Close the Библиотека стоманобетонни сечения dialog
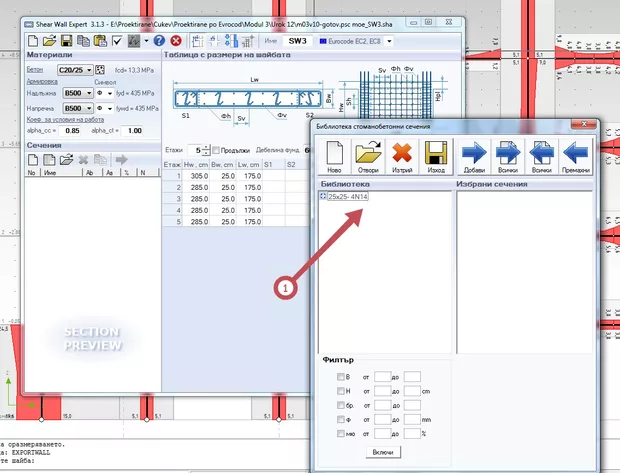This screenshot has width=620, height=473. pos(584,124)
